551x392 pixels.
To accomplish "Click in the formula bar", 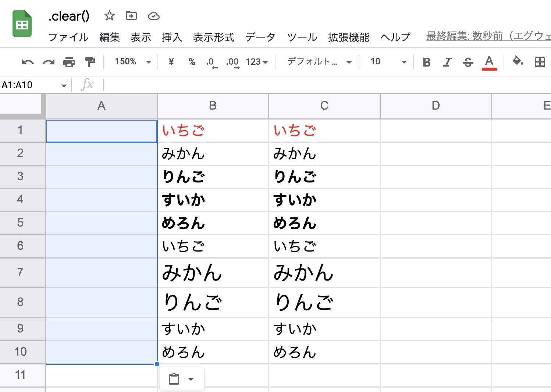I will 327,85.
